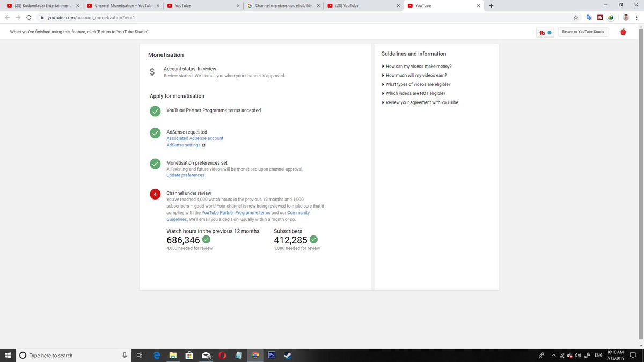Click the 'Guidelines and information' heading

413,54
